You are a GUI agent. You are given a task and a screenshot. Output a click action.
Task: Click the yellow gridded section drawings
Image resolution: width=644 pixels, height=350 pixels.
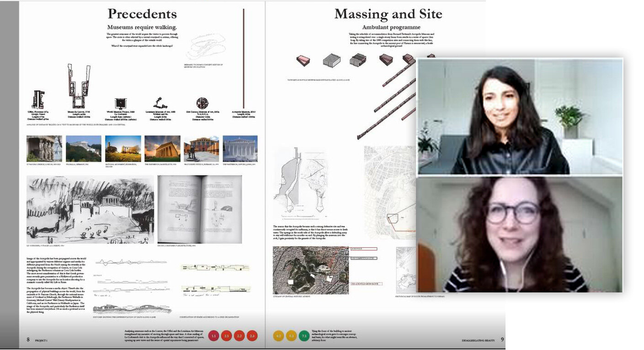215,278
